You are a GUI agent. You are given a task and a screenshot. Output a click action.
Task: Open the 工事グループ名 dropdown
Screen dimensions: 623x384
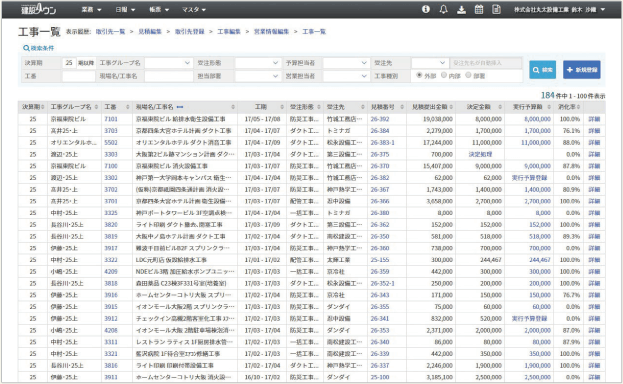tap(168, 63)
